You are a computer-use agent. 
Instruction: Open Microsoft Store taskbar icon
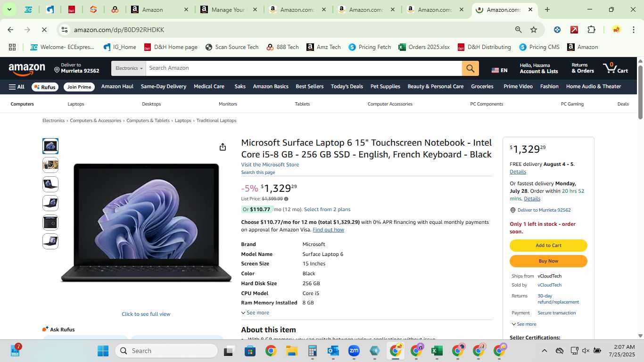click(250, 351)
